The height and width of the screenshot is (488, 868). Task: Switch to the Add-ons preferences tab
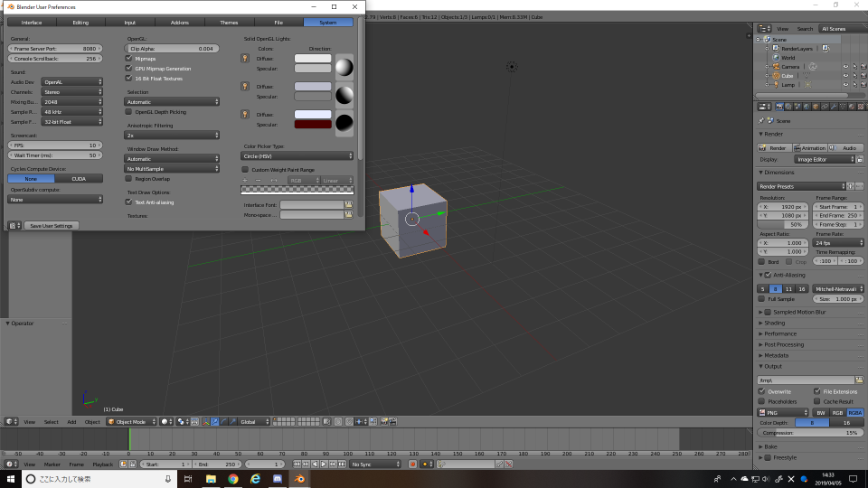pos(179,22)
